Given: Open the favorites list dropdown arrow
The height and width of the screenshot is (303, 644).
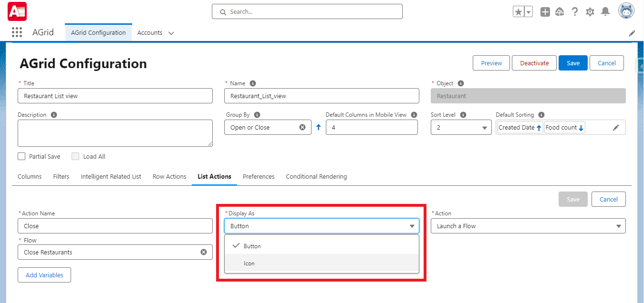Looking at the screenshot, I should [528, 11].
